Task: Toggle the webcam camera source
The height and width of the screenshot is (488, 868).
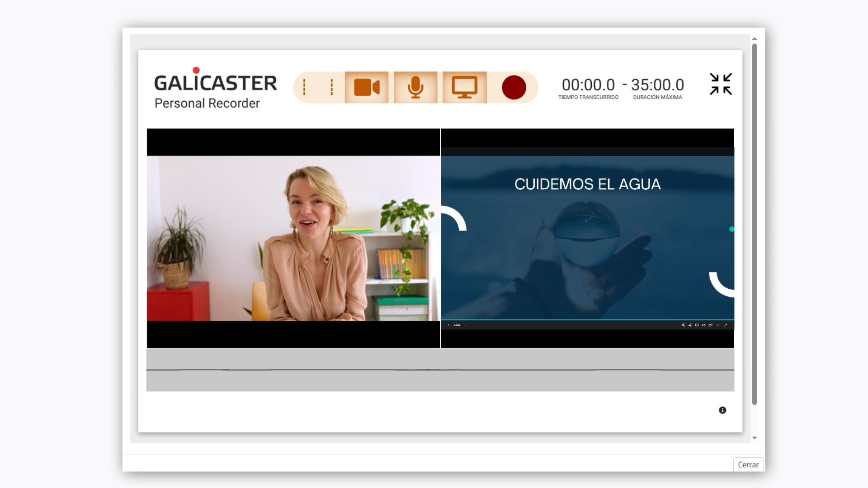Action: click(366, 87)
